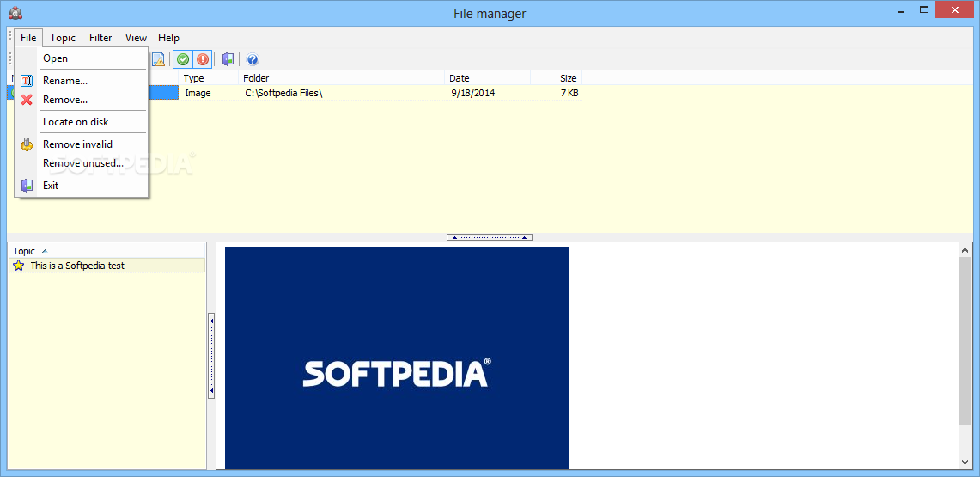This screenshot has width=980, height=477.
Task: Click the 'Image' type cell
Action: (198, 93)
